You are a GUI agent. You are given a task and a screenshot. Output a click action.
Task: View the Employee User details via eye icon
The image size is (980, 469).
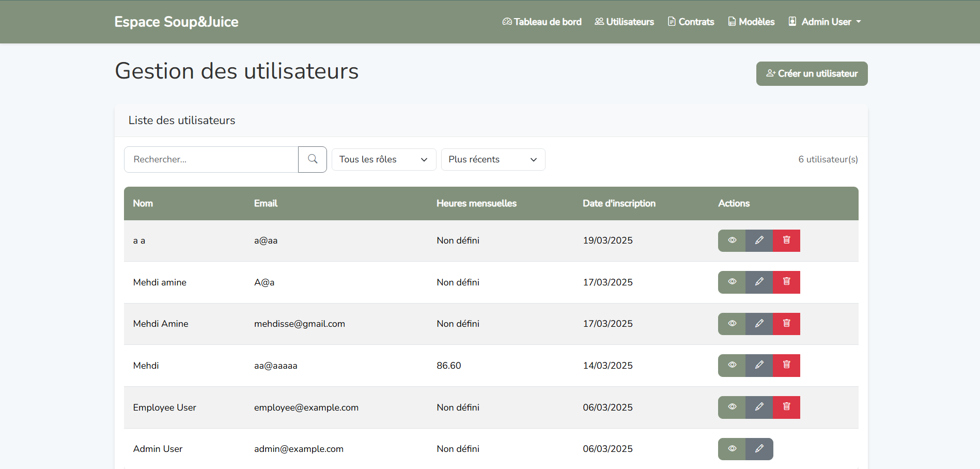click(x=732, y=407)
